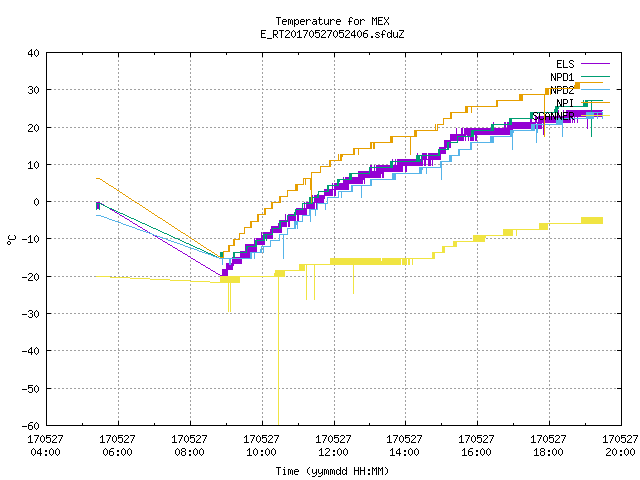Screen dimensions: 640x480
Task: Click the x-axis time label 20:00
Action: [x=620, y=452]
